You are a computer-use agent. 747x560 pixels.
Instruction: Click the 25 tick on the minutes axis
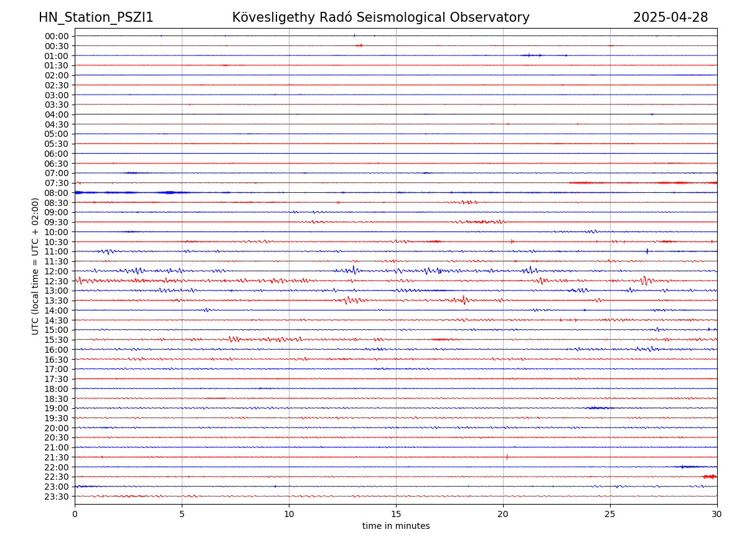point(610,514)
